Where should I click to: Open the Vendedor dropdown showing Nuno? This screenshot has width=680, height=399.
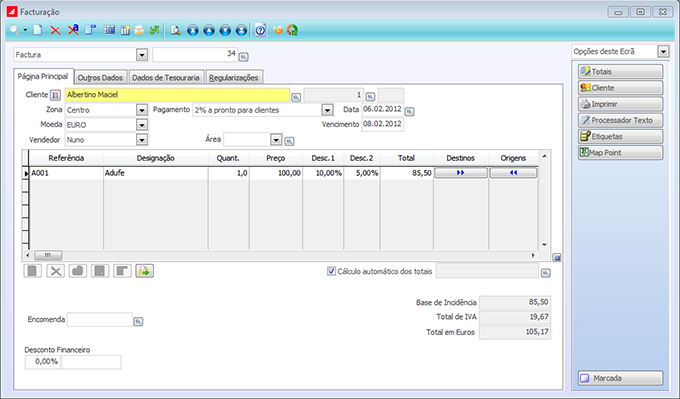pos(142,140)
